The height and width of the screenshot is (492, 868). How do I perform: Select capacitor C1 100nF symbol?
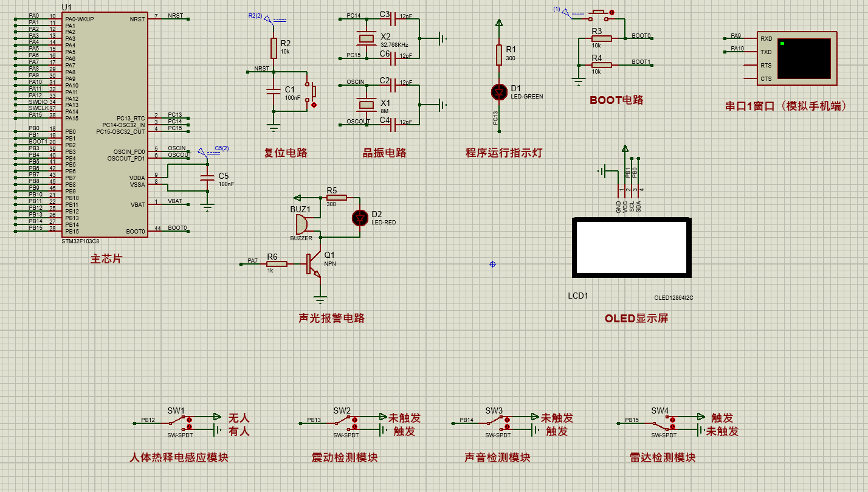(274, 91)
